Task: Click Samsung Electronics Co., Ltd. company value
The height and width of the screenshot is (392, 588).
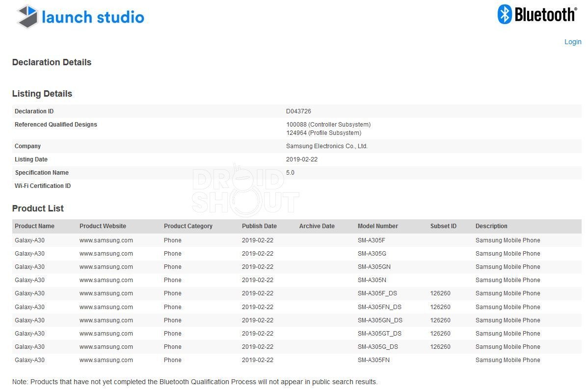Action: point(326,146)
